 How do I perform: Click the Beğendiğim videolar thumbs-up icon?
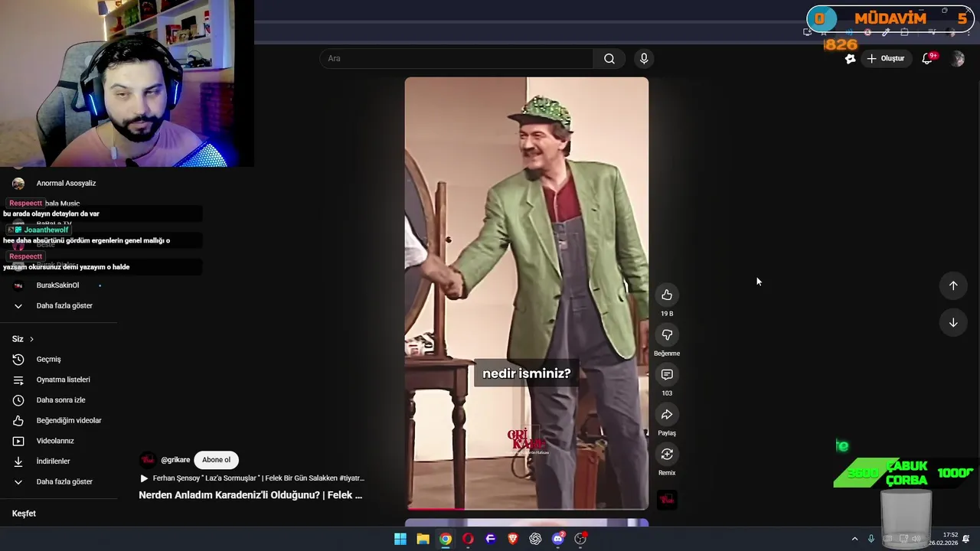(18, 420)
